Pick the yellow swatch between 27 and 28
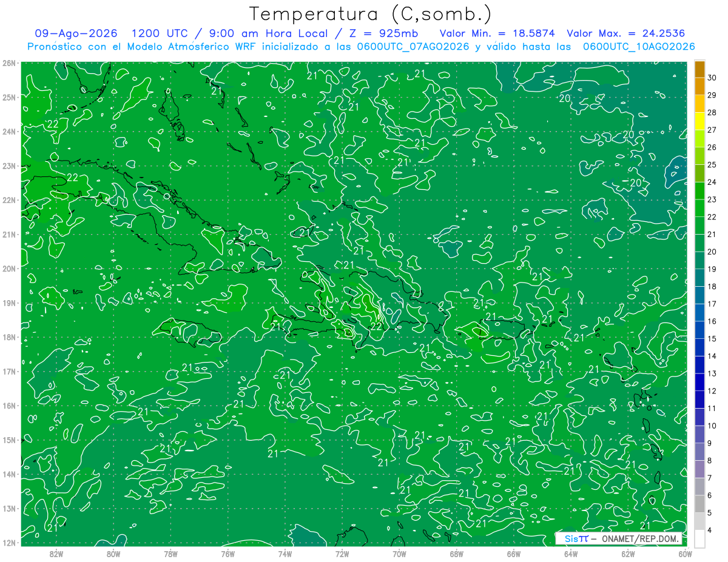The image size is (728, 562). (x=699, y=121)
